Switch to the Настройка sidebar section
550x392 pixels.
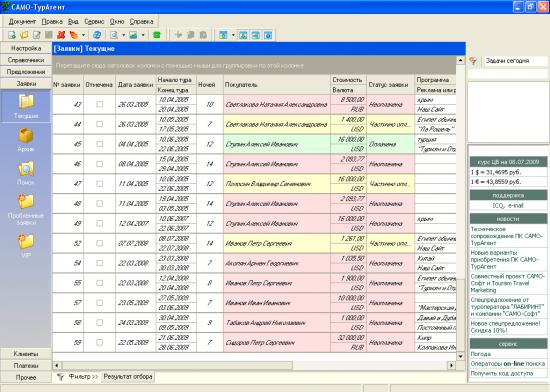point(26,48)
